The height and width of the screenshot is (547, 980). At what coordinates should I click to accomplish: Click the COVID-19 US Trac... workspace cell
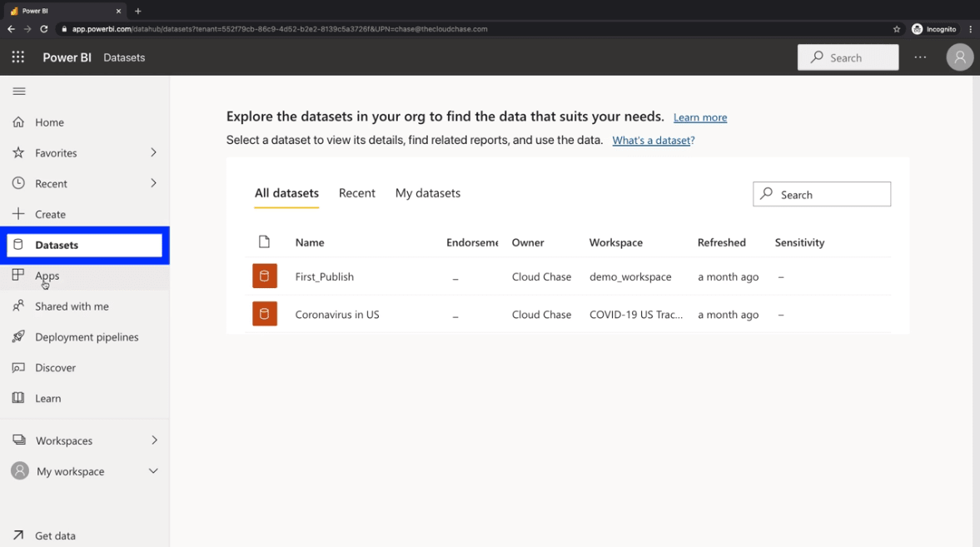635,315
